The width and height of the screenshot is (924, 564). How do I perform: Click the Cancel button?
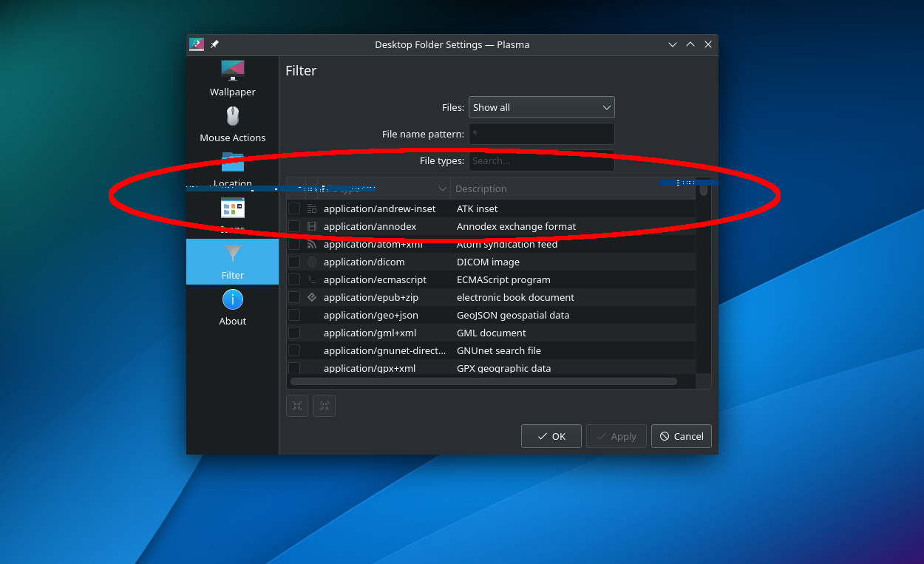coord(682,436)
